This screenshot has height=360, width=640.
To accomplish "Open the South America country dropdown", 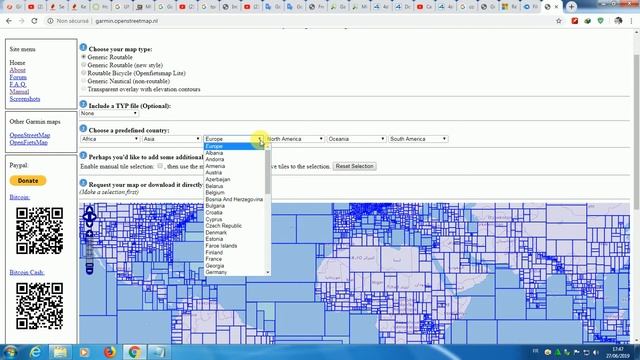I will [x=418, y=139].
